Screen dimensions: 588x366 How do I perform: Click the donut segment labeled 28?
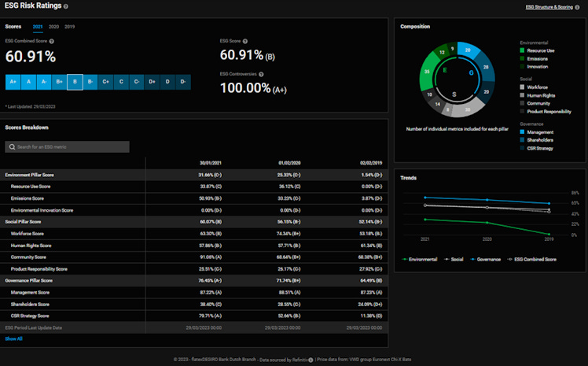click(x=486, y=67)
